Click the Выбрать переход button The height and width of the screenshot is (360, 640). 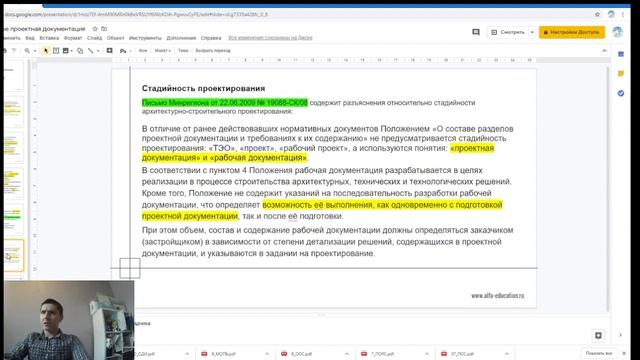click(213, 51)
